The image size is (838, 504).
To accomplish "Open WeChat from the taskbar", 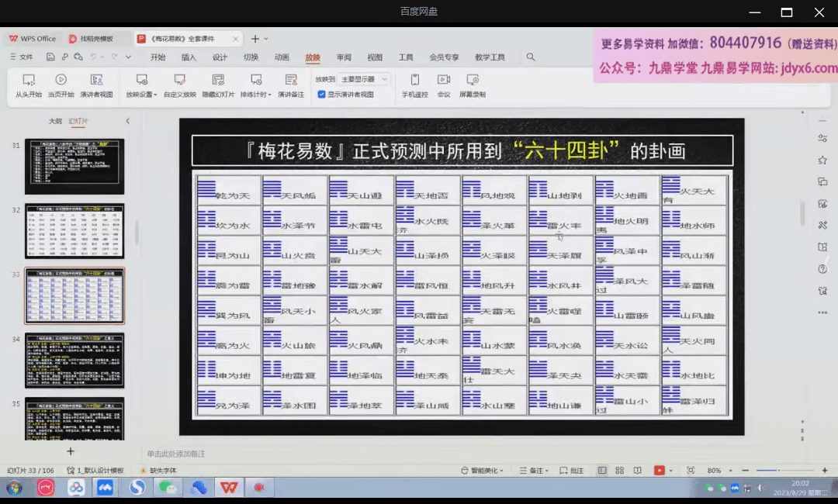I will coord(167,488).
